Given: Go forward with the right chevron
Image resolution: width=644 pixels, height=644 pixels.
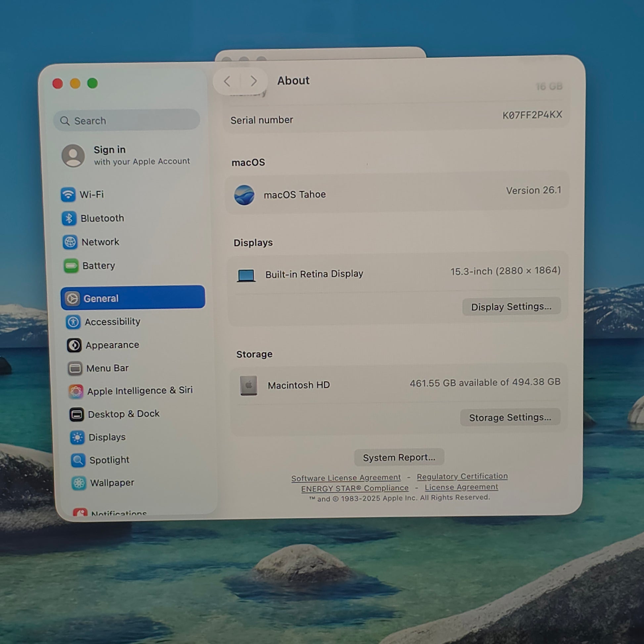Looking at the screenshot, I should click(254, 81).
